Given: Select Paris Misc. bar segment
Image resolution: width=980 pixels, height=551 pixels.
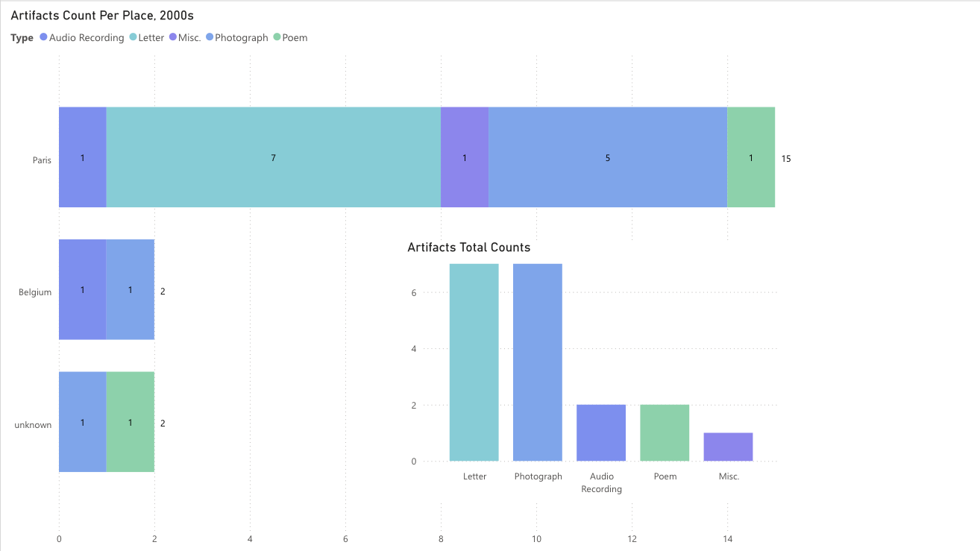Looking at the screenshot, I should coord(465,157).
